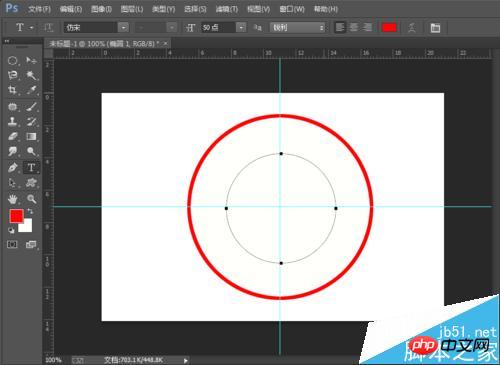Toggle text orientation in options bar
The height and width of the screenshot is (365, 500).
click(49, 27)
